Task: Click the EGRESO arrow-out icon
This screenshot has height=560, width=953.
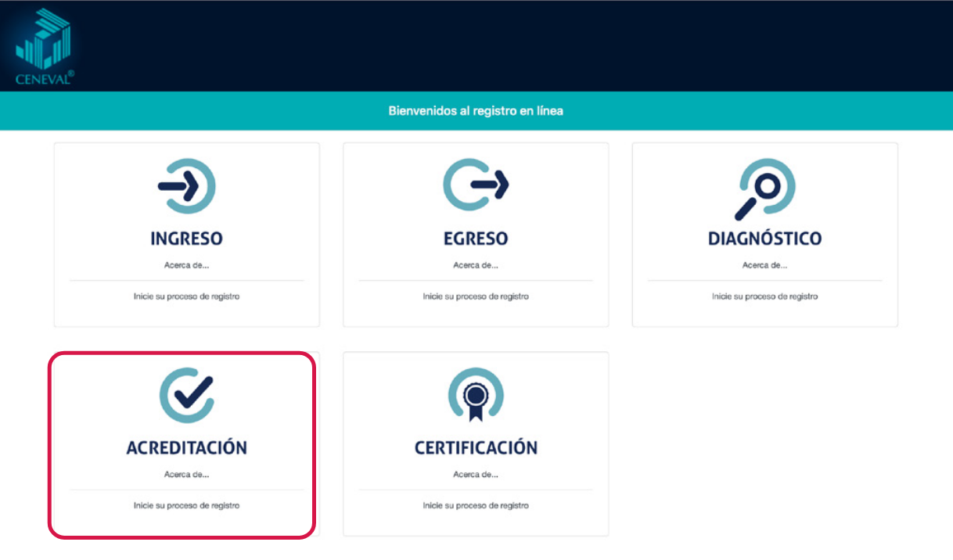Action: point(476,186)
